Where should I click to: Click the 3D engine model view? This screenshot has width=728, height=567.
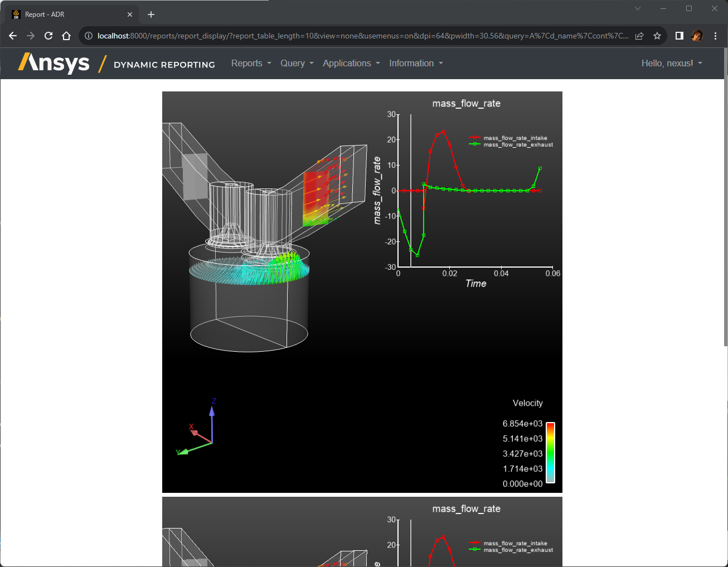point(265,237)
